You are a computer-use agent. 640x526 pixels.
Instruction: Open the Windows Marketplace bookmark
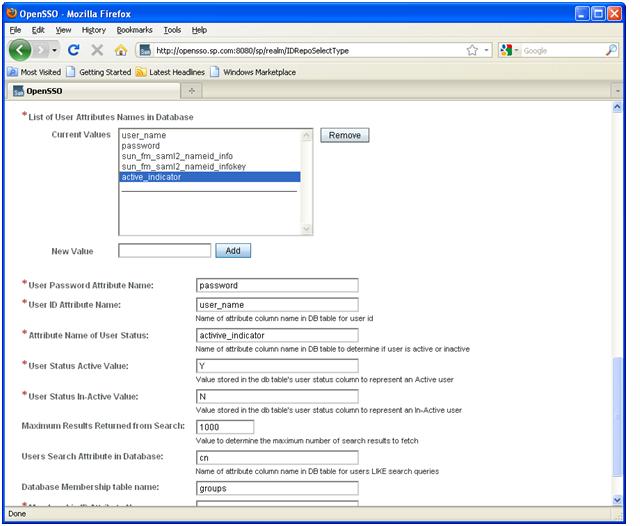click(x=253, y=72)
